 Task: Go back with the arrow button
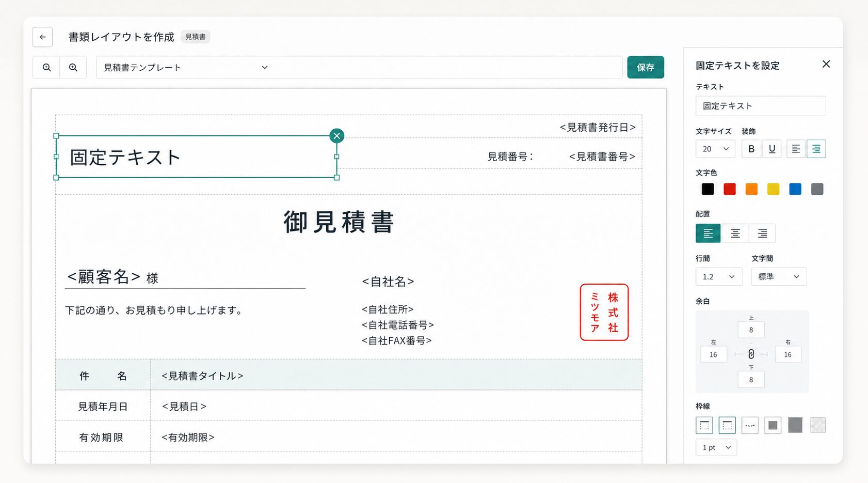42,37
